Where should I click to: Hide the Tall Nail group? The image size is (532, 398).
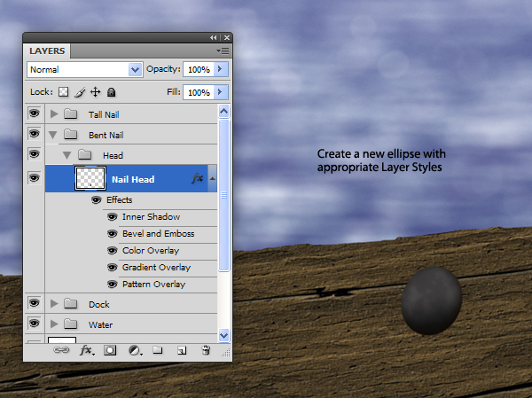(x=34, y=113)
